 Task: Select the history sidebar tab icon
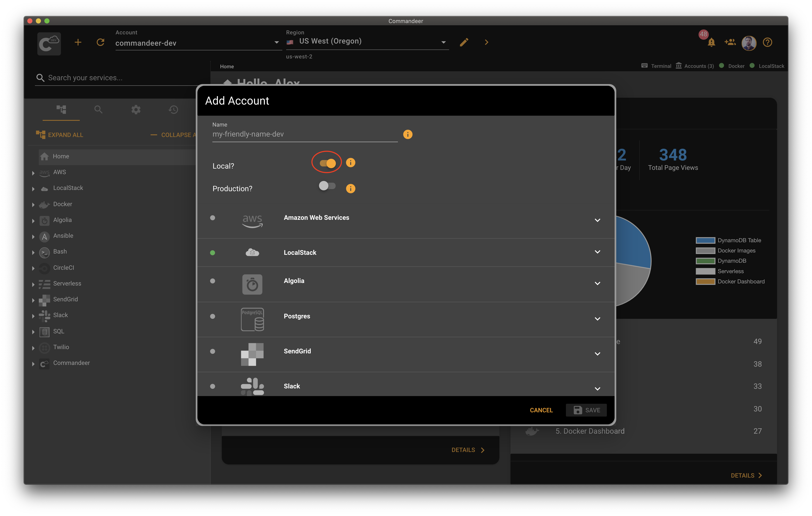coord(173,109)
